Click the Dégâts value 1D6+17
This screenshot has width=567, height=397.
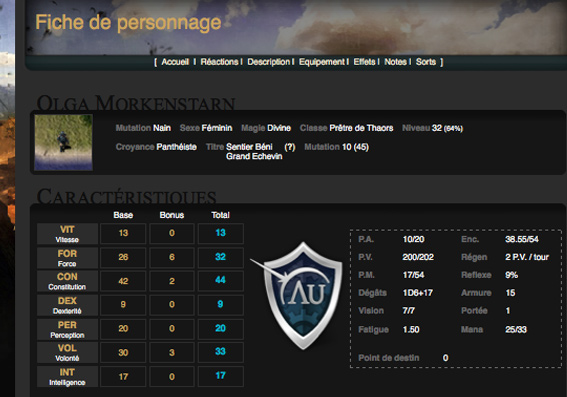point(418,293)
